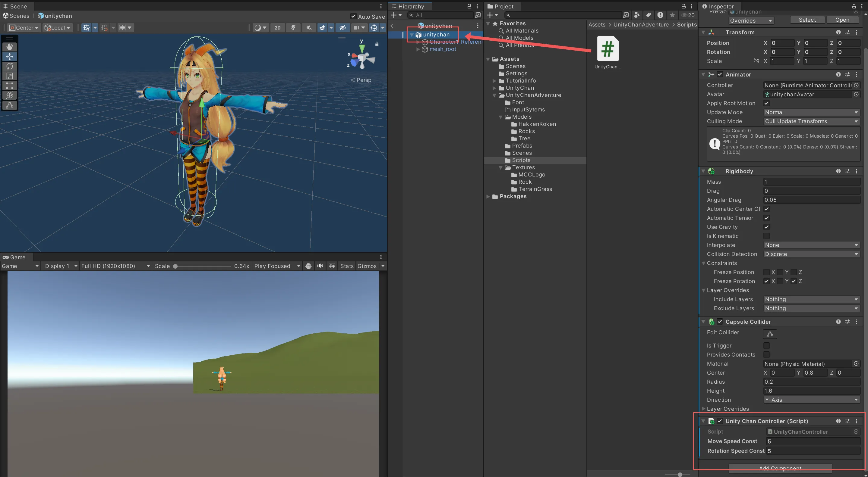868x477 pixels.
Task: Open the Culling Mode dropdown
Action: (x=811, y=121)
